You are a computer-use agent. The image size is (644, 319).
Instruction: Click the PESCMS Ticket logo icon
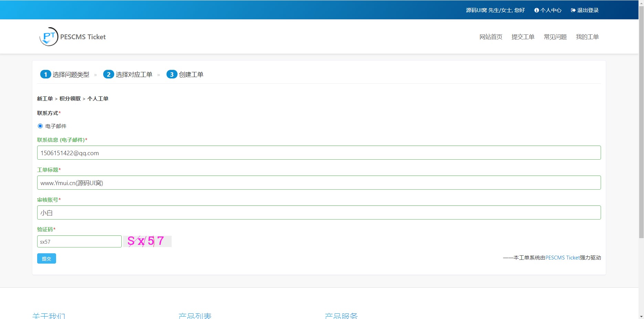coord(49,36)
